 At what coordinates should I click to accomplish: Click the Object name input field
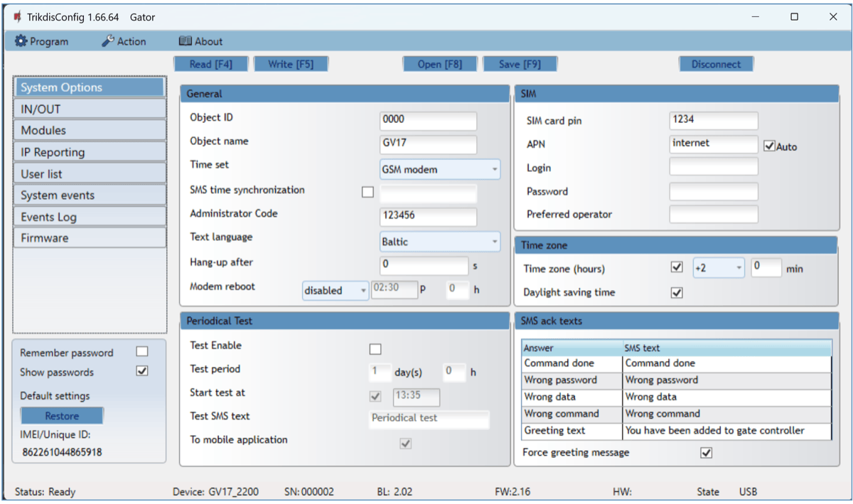pyautogui.click(x=428, y=144)
